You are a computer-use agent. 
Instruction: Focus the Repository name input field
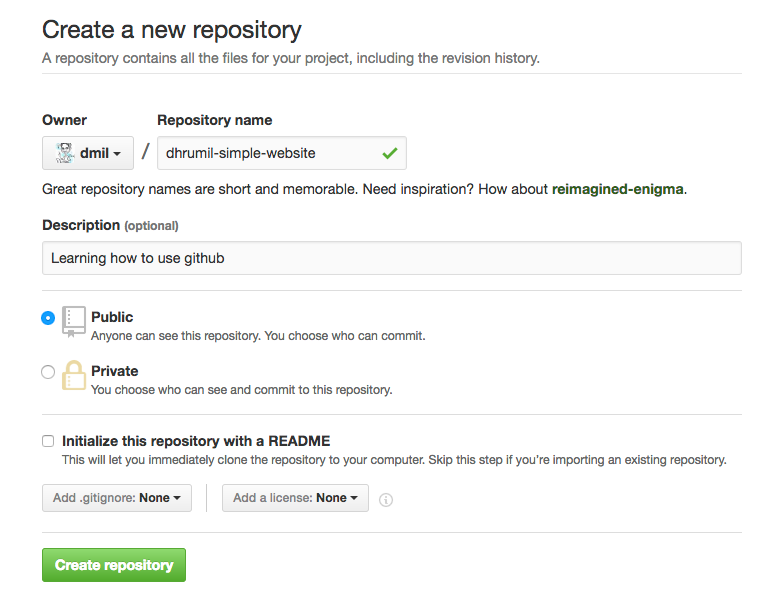[x=282, y=153]
